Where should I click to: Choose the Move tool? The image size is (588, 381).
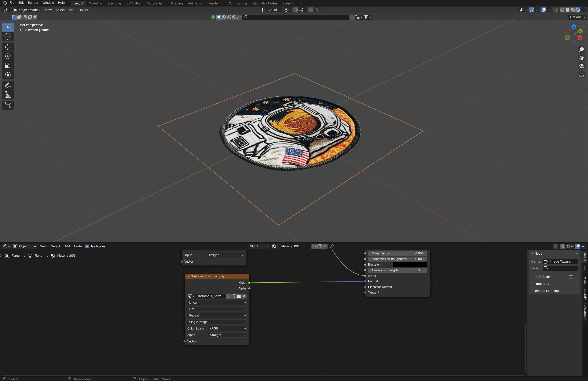[8, 47]
